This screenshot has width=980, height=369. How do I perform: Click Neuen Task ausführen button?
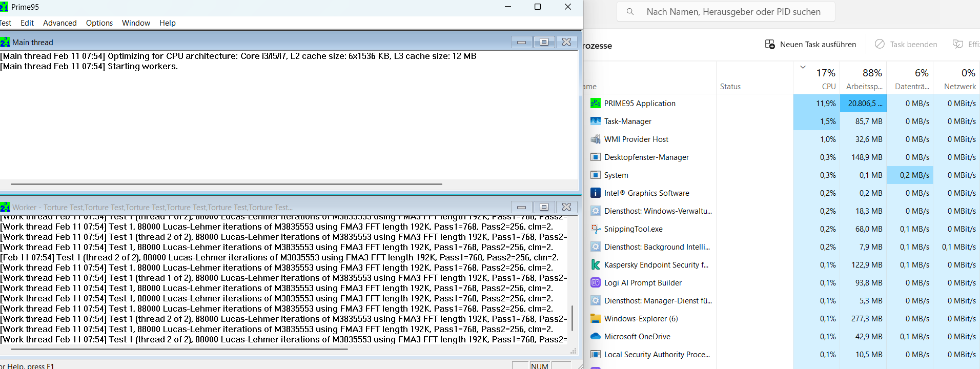point(810,45)
